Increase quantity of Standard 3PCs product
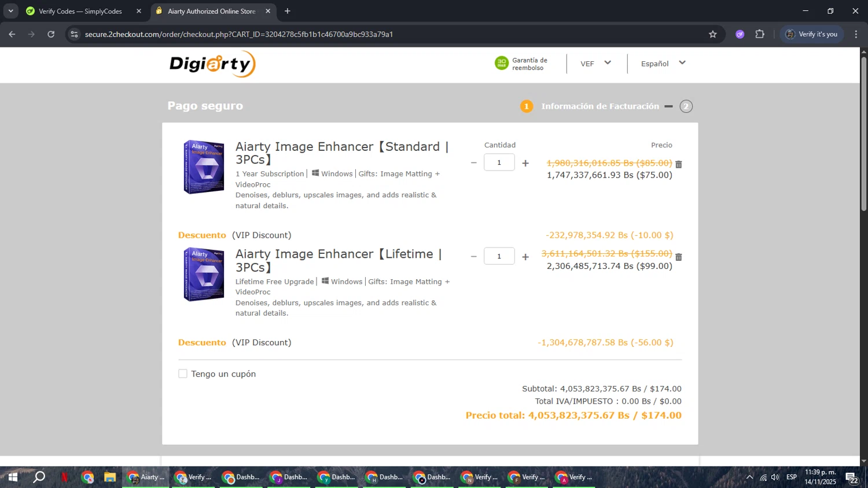Image resolution: width=868 pixels, height=488 pixels. coord(525,163)
